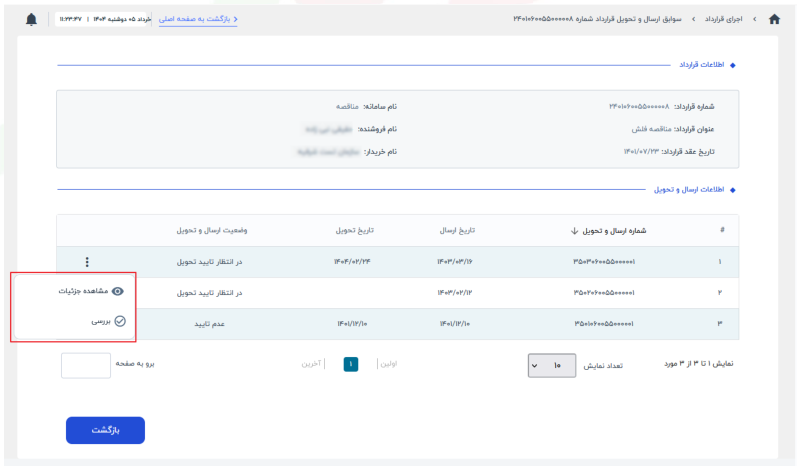The width and height of the screenshot is (801, 470).
Task: Click the delivery date '۱۴۰۴/۰۲/۲۴'
Action: [x=352, y=262]
